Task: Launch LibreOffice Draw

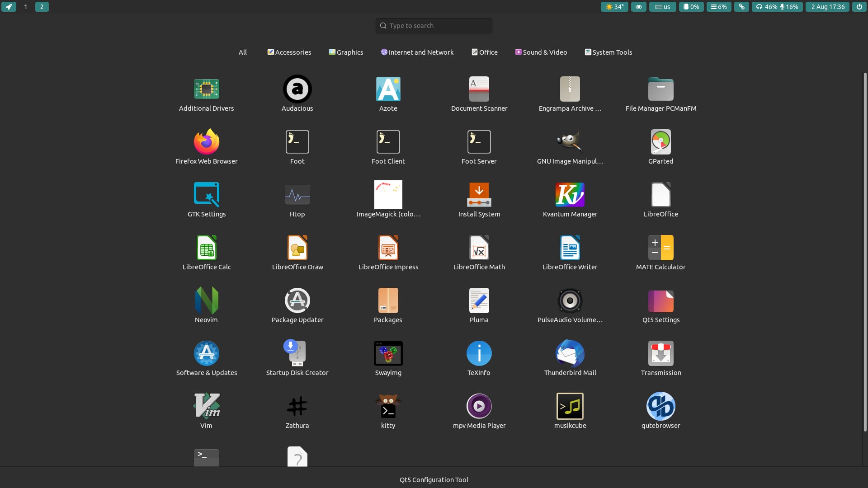Action: (297, 253)
